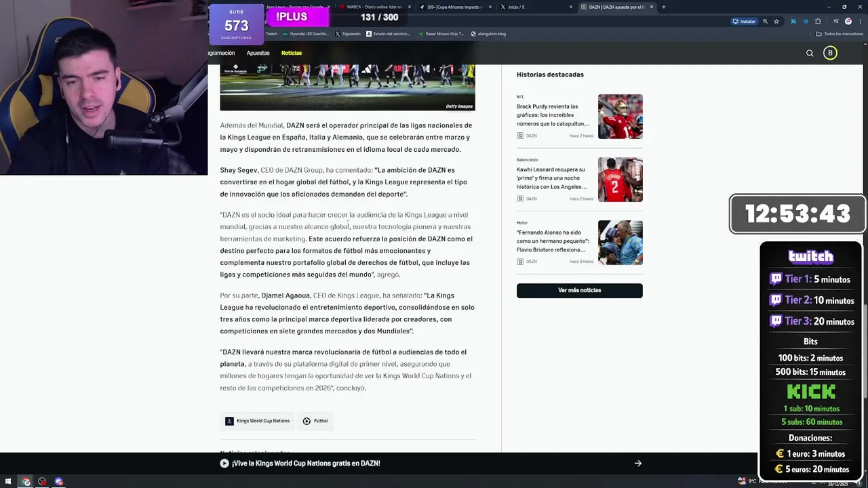The image size is (868, 488).
Task: Open the Brock Purdy quarterback thumbnail
Action: pos(620,117)
